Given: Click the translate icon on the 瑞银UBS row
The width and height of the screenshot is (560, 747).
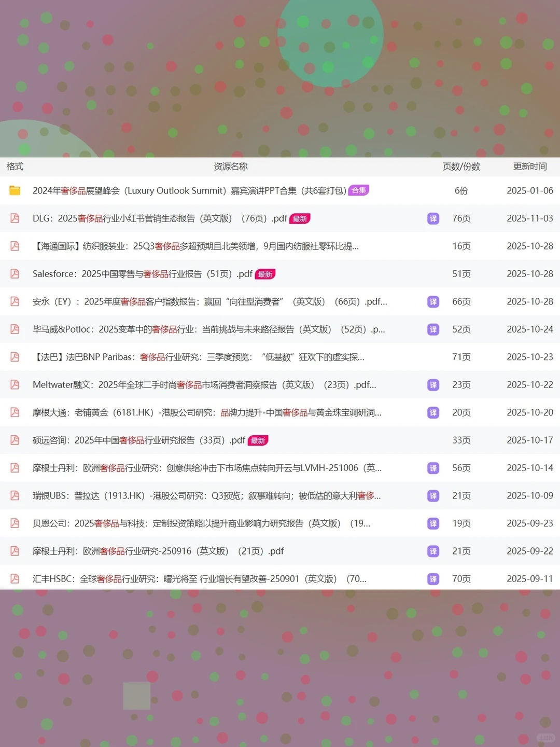Looking at the screenshot, I should (433, 496).
